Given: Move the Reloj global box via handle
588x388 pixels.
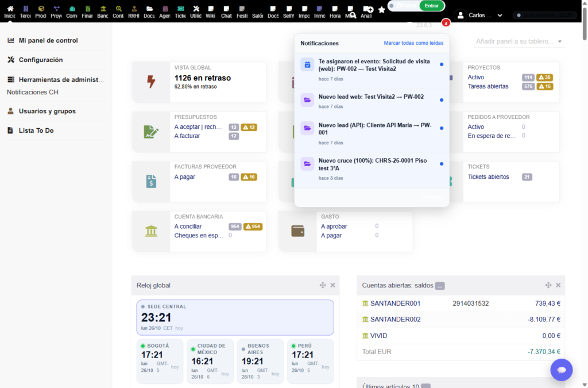Looking at the screenshot, I should pyautogui.click(x=323, y=285).
